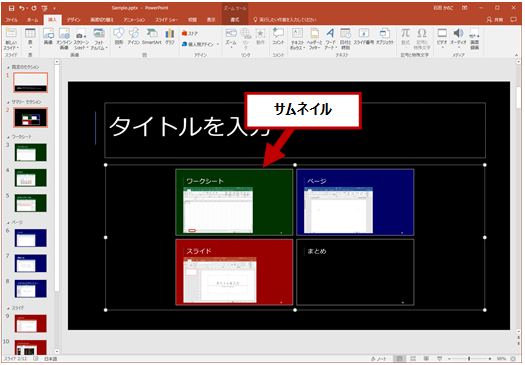Open the Zoom Tools Format (書式) tab
525x365 pixels.
[235, 20]
